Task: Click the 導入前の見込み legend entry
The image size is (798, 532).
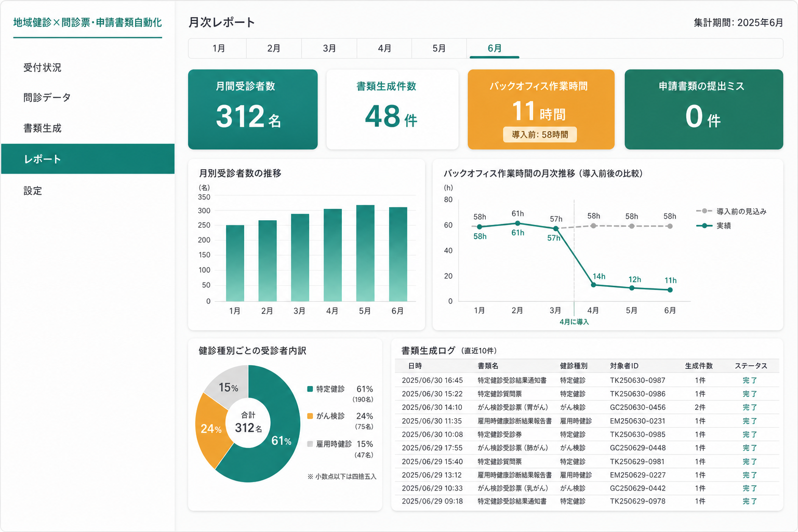Action: [731, 211]
